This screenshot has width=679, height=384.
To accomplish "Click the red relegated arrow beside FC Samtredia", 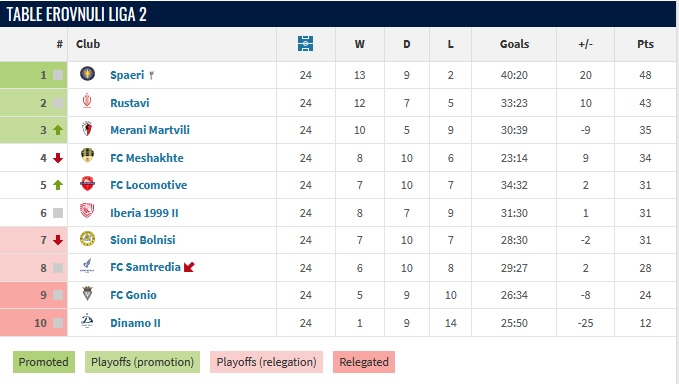I will 189,267.
